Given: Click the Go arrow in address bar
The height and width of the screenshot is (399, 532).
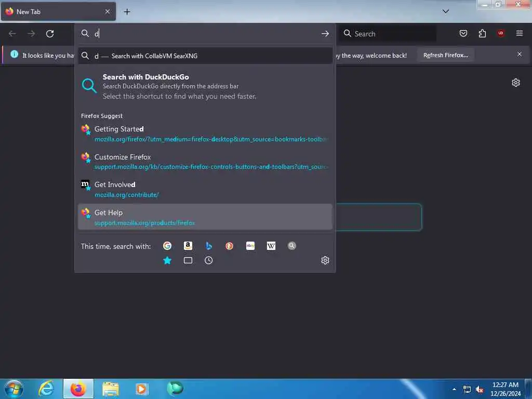Looking at the screenshot, I should tap(325, 34).
